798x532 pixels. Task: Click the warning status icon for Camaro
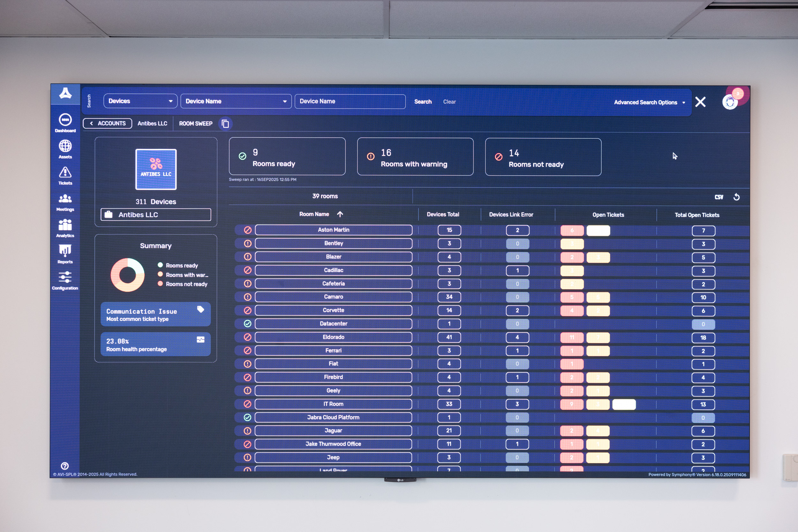point(248,297)
